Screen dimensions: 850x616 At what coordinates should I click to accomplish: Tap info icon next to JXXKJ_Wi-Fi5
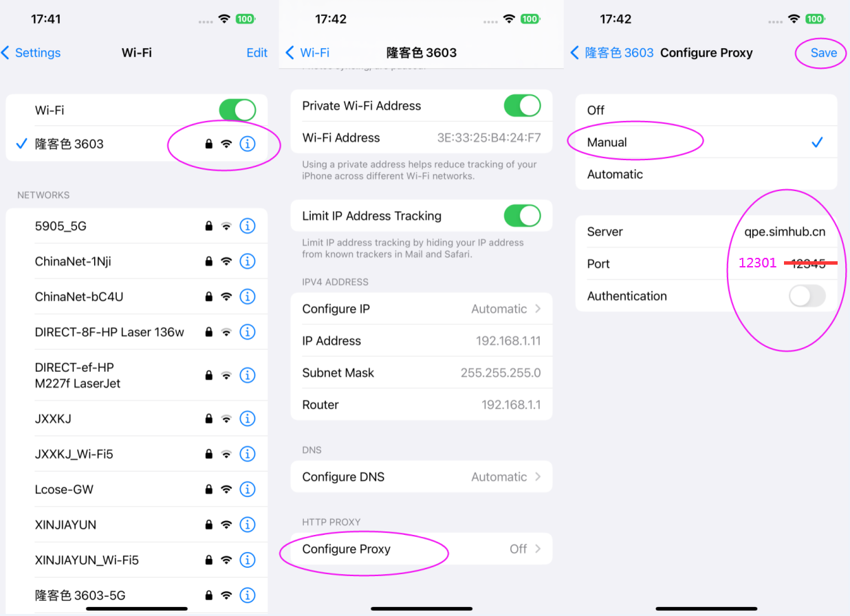pyautogui.click(x=248, y=454)
